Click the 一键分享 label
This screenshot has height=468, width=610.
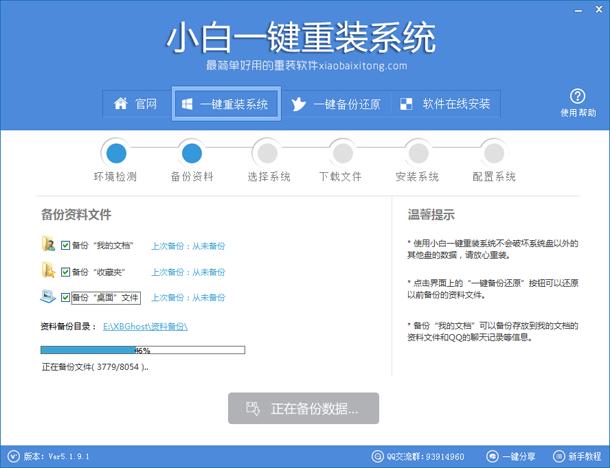tap(519, 456)
